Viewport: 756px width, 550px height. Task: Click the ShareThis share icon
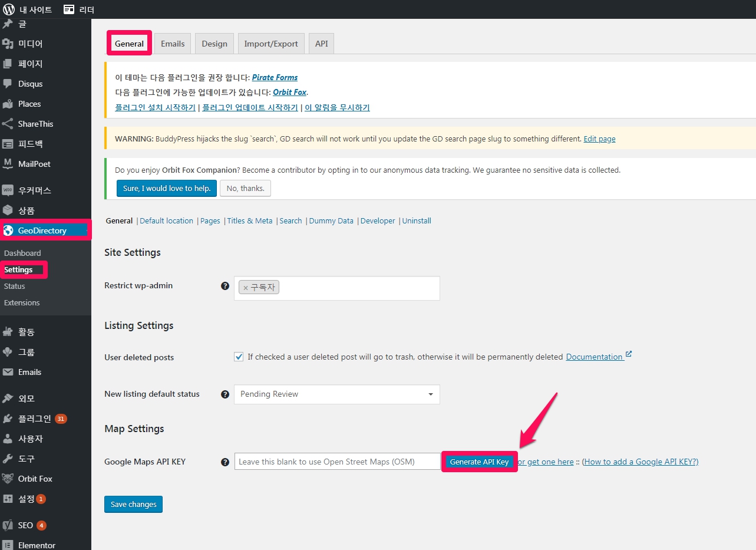click(8, 124)
